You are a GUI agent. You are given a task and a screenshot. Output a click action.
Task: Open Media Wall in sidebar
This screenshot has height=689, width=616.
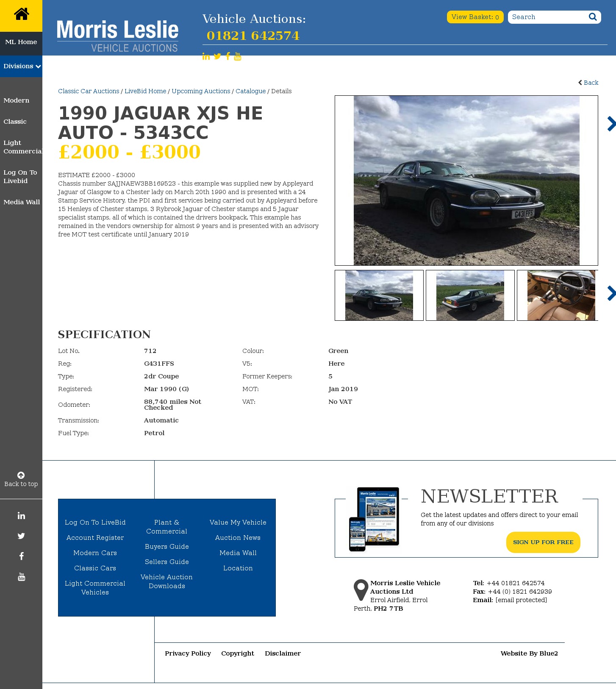click(22, 202)
